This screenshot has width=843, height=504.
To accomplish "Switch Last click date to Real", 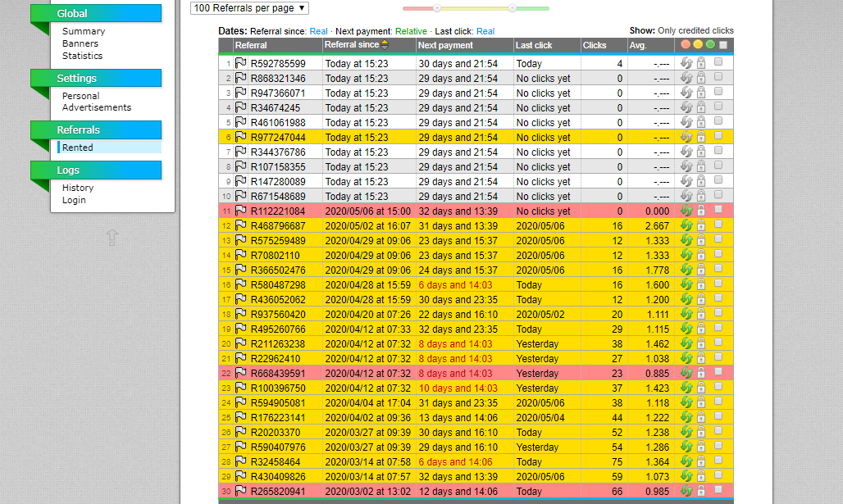I will [485, 31].
